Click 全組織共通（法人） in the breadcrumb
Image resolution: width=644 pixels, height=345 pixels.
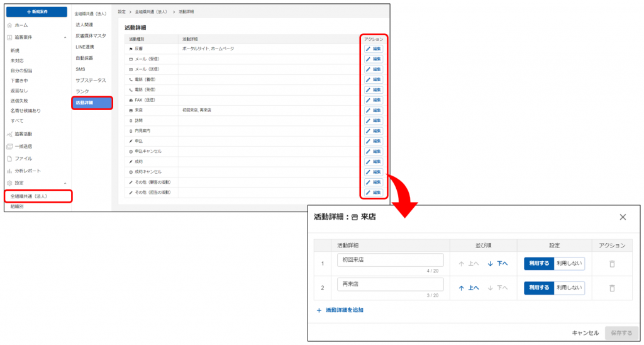click(151, 12)
